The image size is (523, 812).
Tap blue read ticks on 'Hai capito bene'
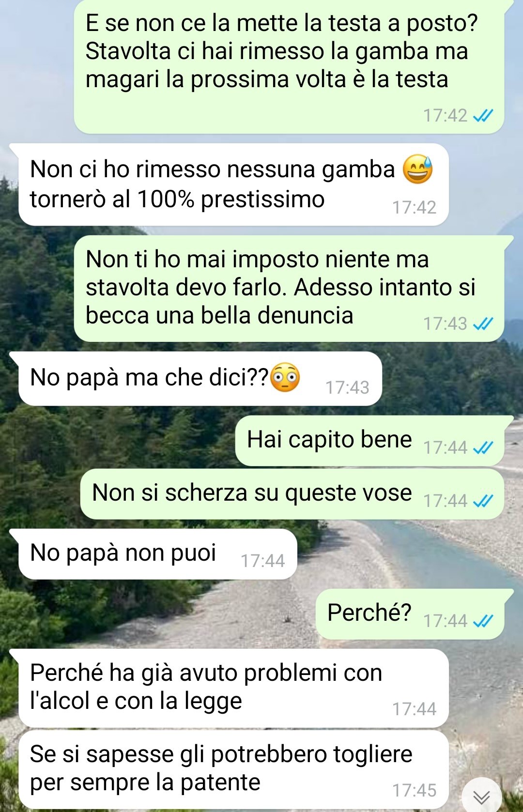click(483, 448)
